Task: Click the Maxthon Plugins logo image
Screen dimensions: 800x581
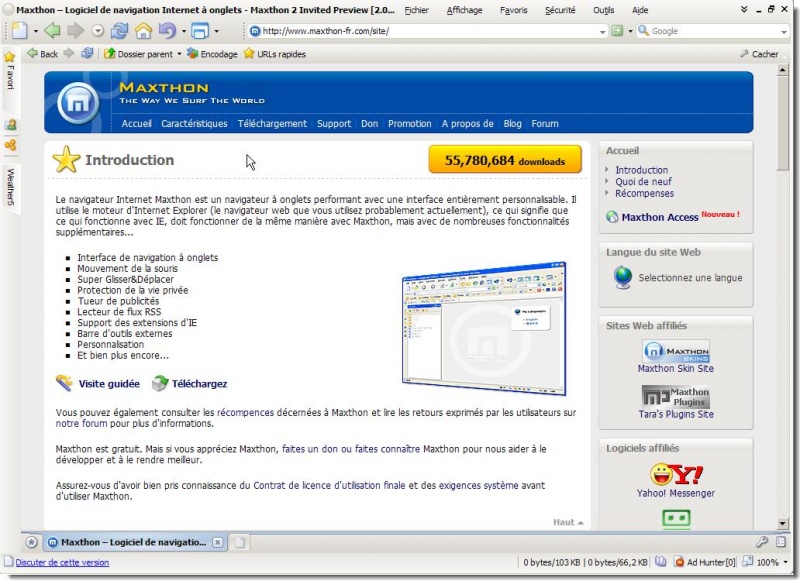Action: [x=676, y=397]
